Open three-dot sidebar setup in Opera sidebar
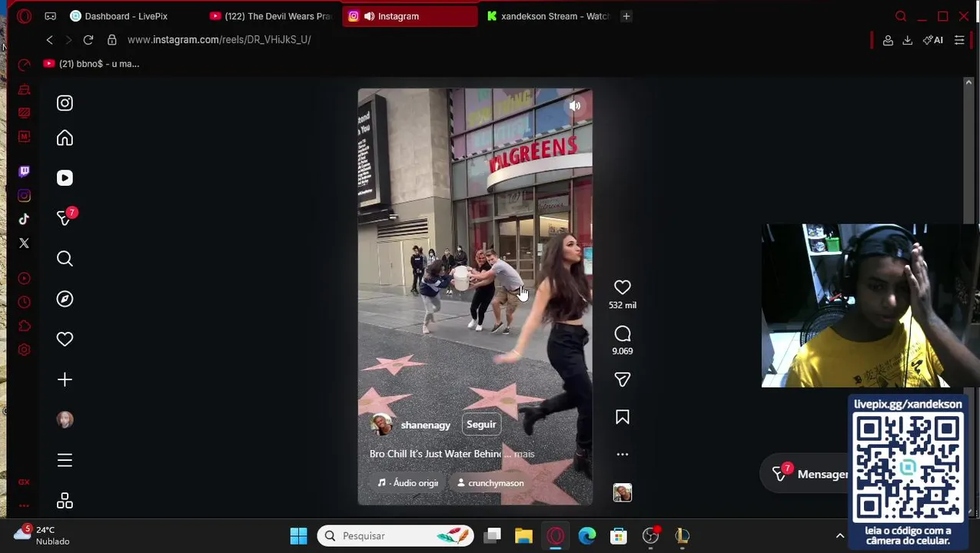 pos(24,505)
